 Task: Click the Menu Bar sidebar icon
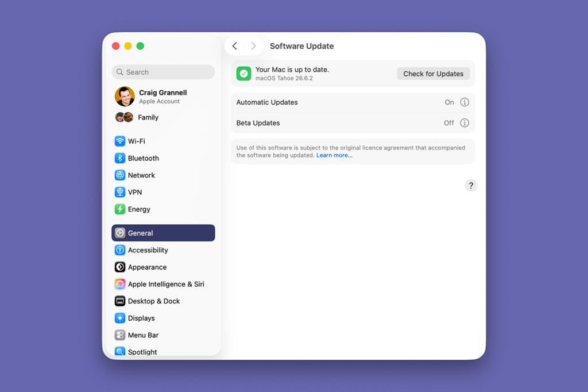pos(119,335)
